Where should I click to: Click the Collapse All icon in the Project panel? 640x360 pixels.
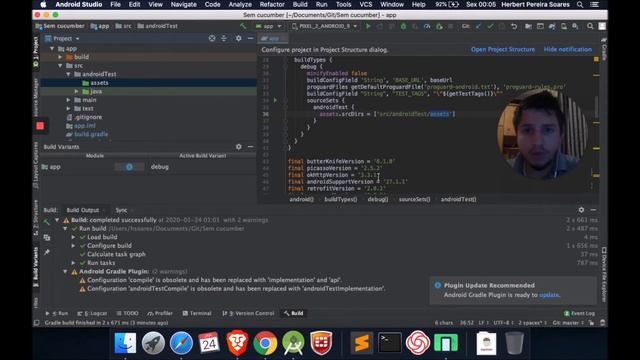[x=224, y=38]
